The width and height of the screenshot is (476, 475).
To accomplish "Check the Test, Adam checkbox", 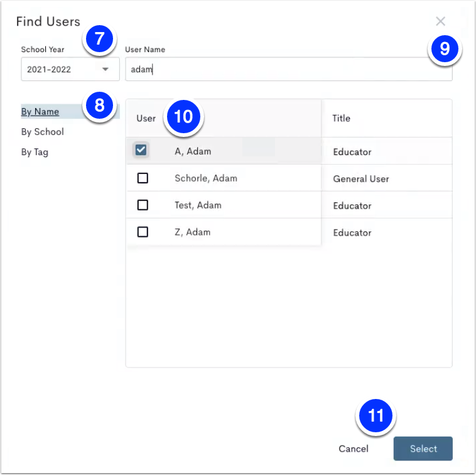I will pos(143,205).
